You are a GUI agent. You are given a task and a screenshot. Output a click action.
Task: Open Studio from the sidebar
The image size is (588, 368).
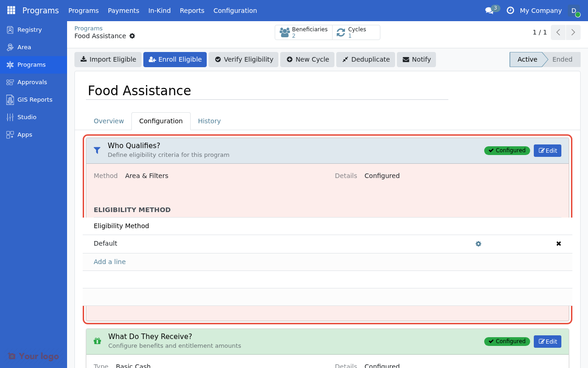coord(27,117)
